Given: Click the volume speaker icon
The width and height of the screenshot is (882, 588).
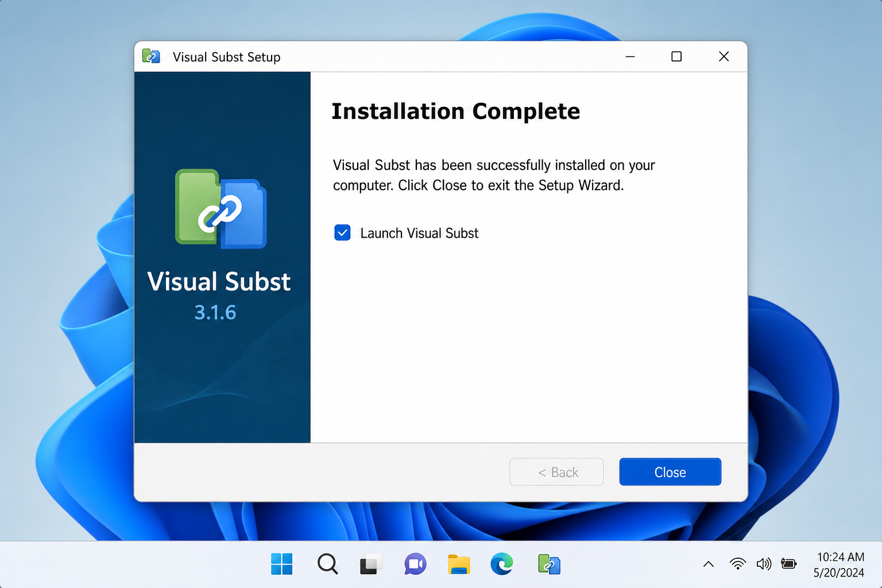Looking at the screenshot, I should click(764, 564).
